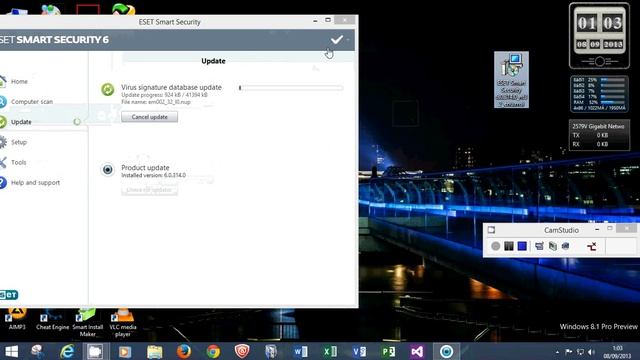The image size is (640, 360).
Task: Click the Pause button in CamStudio
Action: [x=509, y=246]
